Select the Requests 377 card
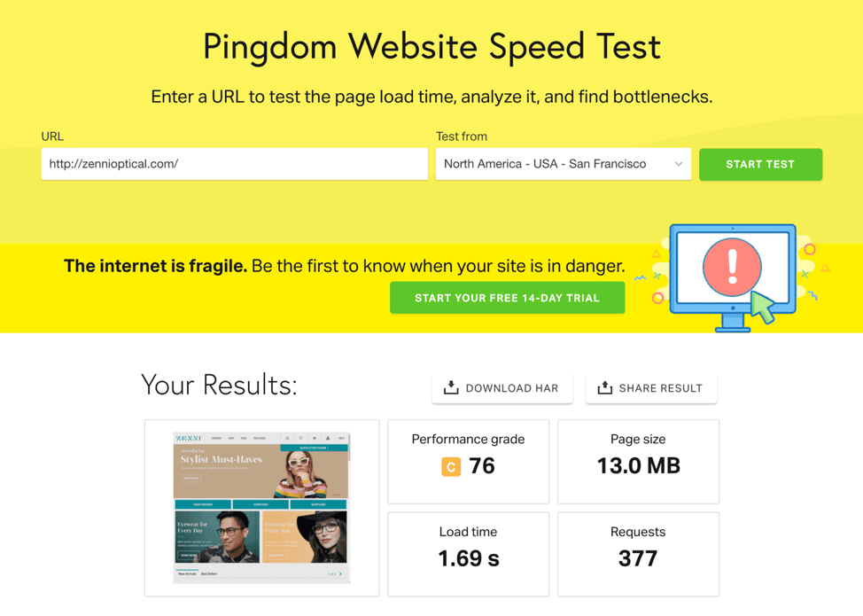The image size is (863, 616). 639,554
